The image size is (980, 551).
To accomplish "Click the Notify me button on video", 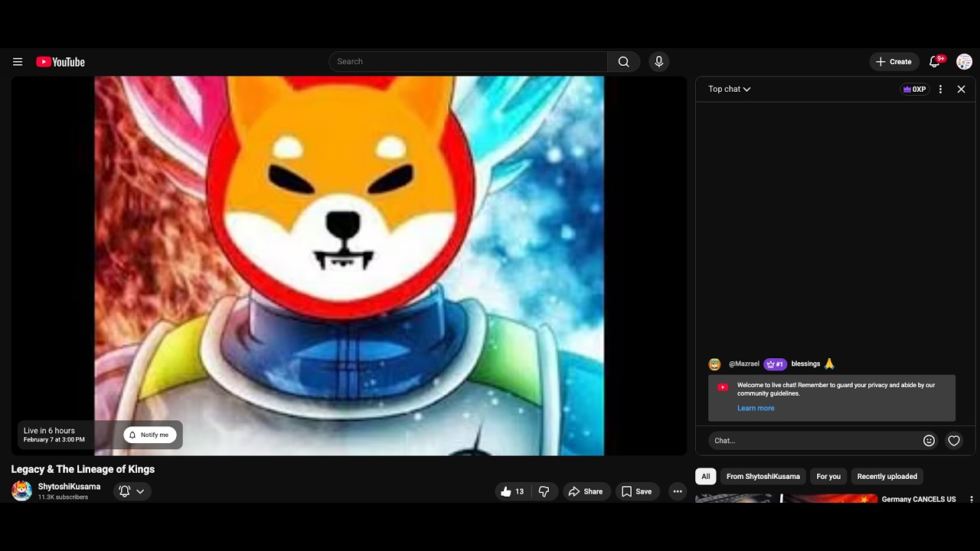I will (150, 435).
